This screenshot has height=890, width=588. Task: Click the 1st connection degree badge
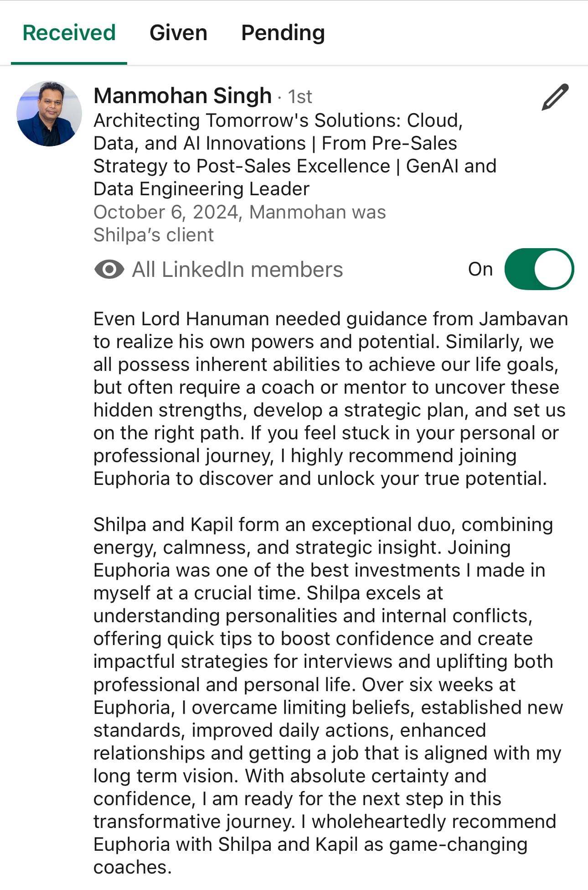tap(300, 97)
